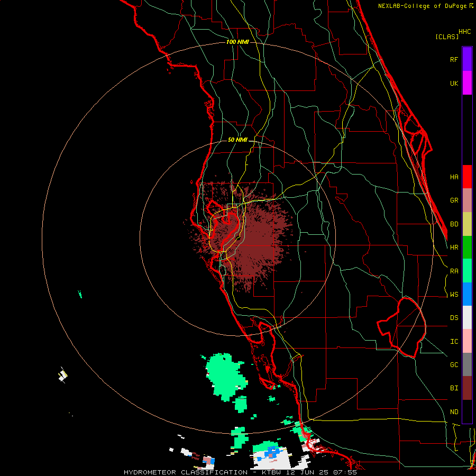The image size is (476, 476).
Task: Click the HR legend label
Action: [454, 248]
